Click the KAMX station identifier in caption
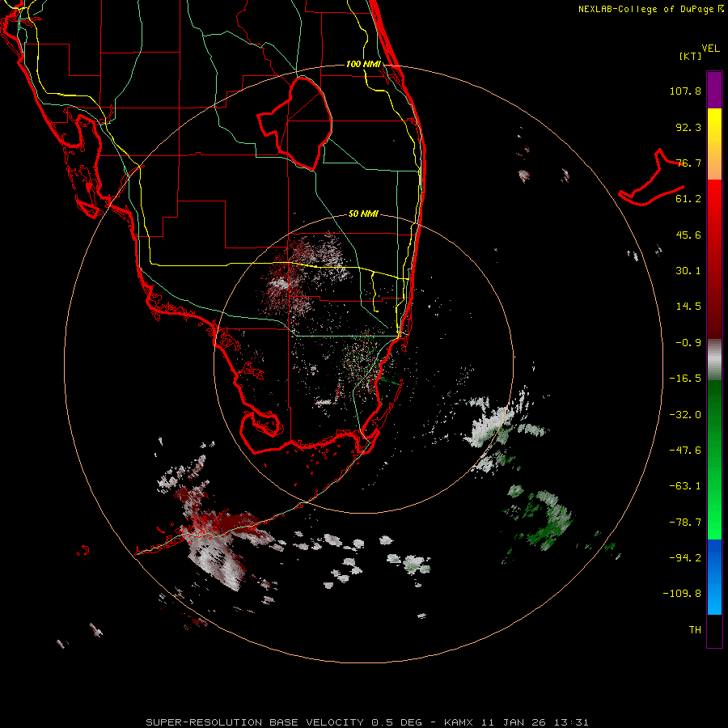This screenshot has height=728, width=728. click(459, 722)
